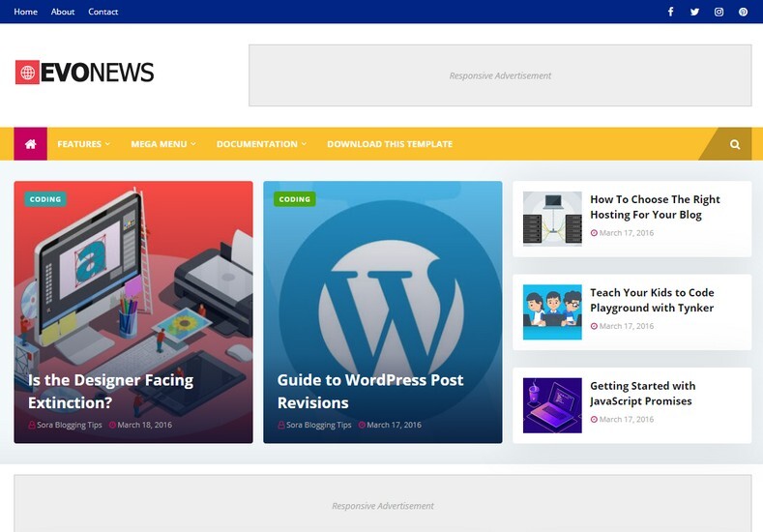Open the Pinterest social icon

743,12
